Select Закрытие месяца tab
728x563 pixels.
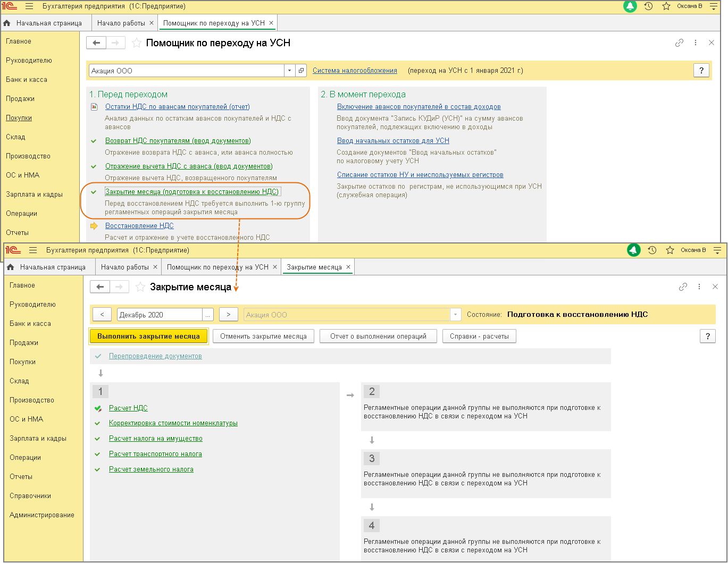(x=314, y=267)
